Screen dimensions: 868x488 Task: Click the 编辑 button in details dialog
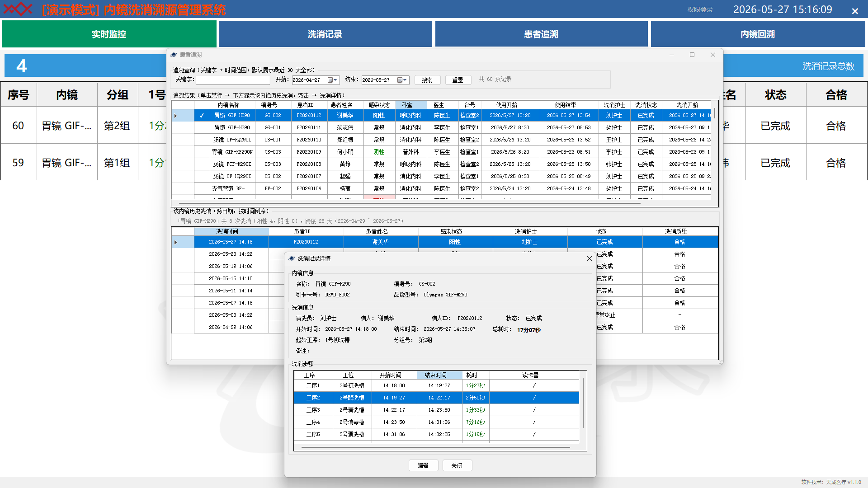tap(423, 465)
